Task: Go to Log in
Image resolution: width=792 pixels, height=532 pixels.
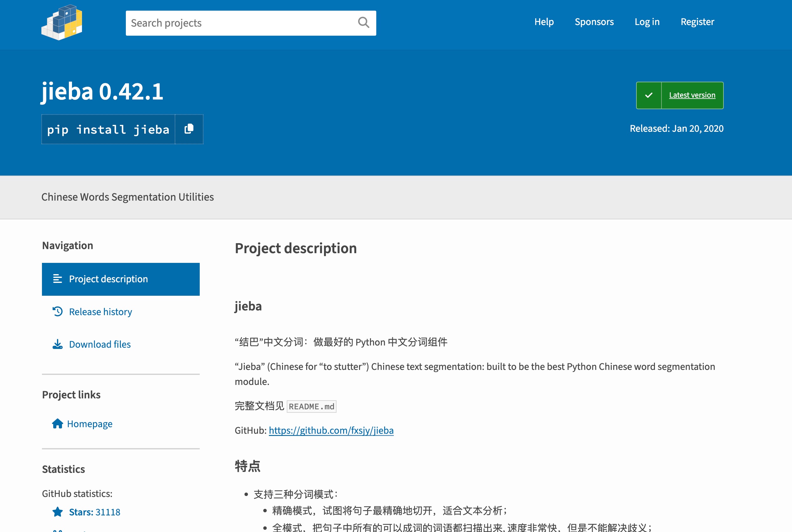Action: pos(647,22)
